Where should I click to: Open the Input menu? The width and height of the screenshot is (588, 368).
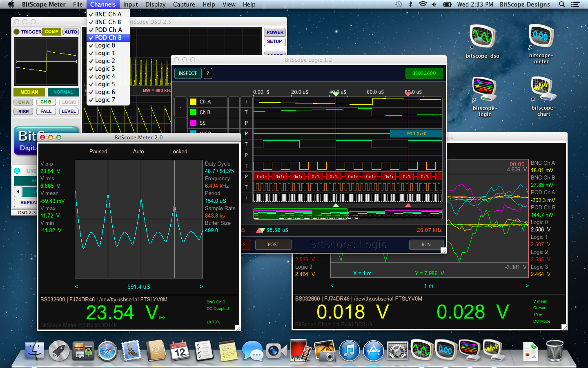[x=131, y=4]
